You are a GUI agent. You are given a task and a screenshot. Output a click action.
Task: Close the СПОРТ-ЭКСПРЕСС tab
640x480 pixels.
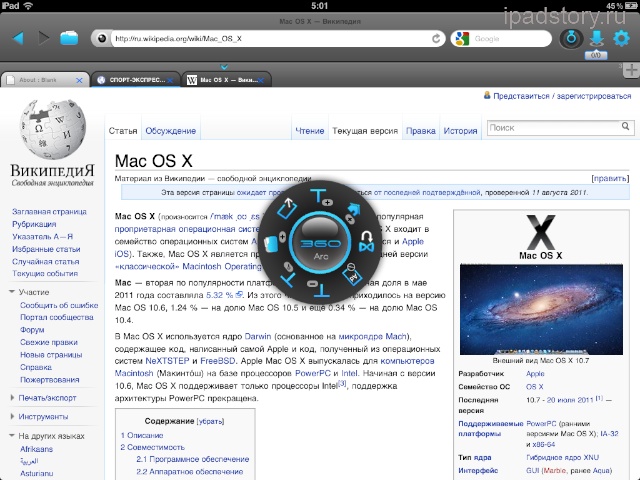click(170, 80)
